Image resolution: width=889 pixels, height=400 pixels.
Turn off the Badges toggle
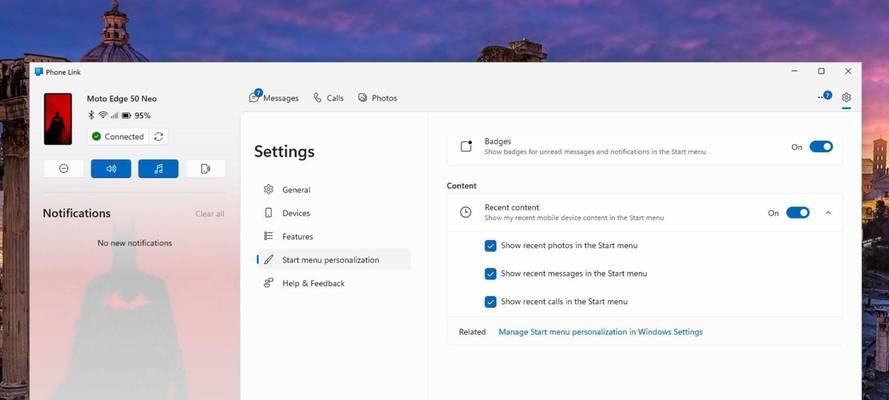tap(821, 147)
